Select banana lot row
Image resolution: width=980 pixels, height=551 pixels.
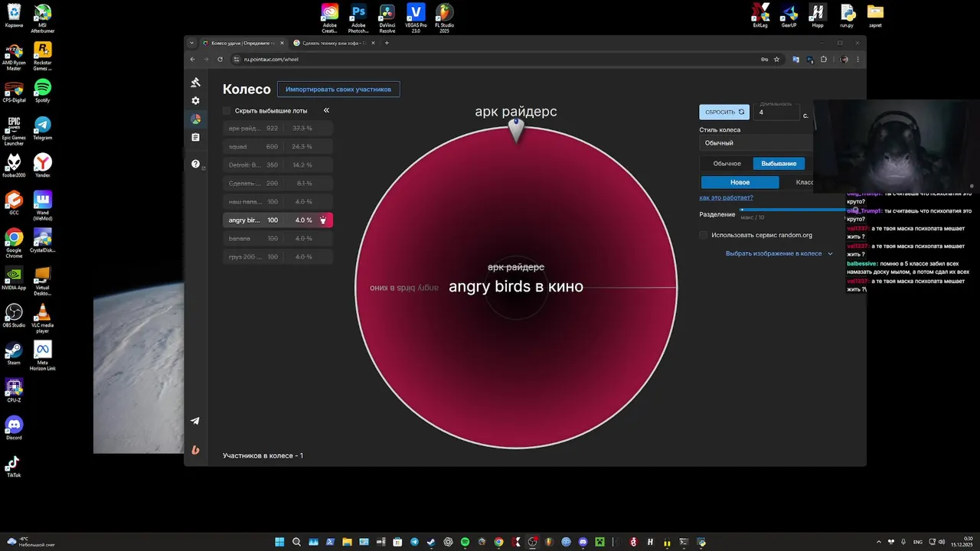278,239
